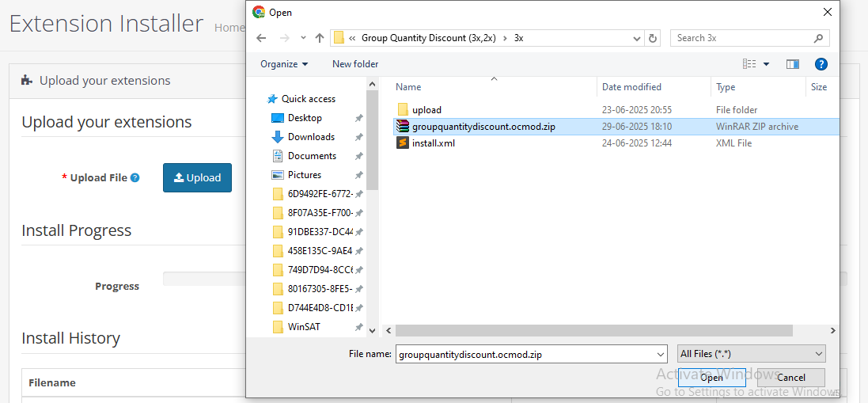Open the Organize menu
868x403 pixels.
284,64
